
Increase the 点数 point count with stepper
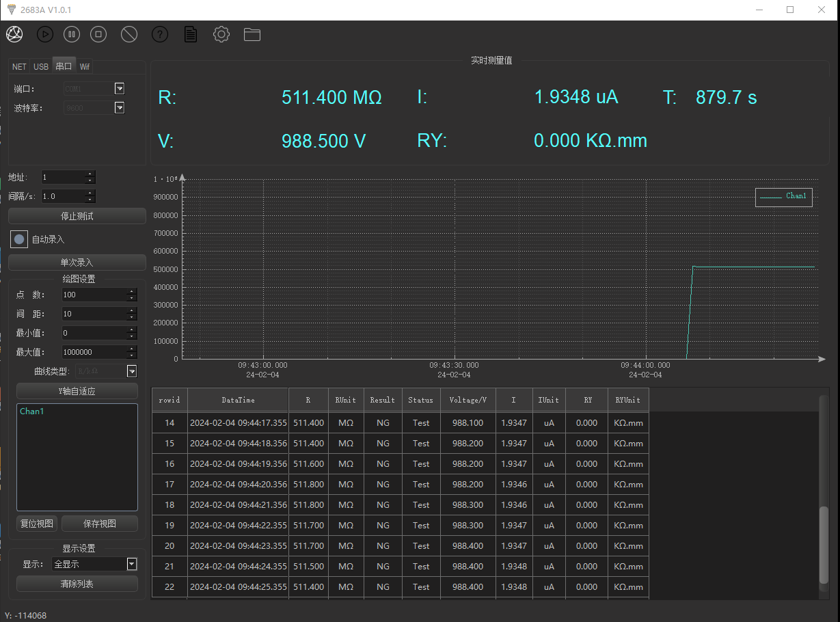132,292
